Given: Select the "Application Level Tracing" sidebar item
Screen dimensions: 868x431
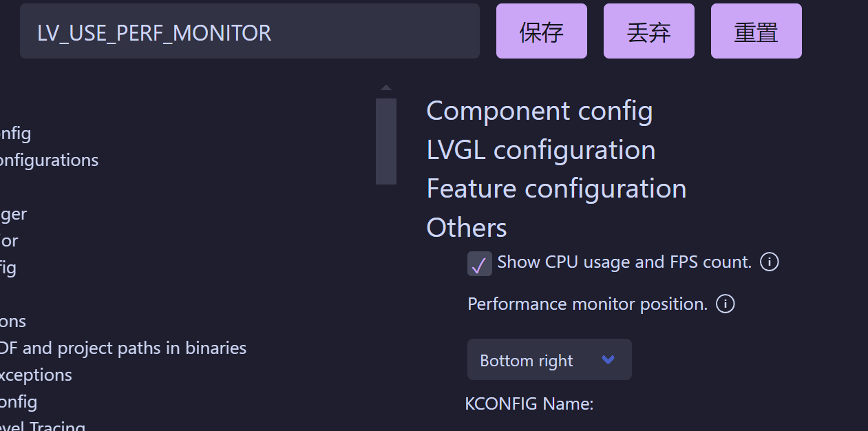Looking at the screenshot, I should (x=43, y=425).
